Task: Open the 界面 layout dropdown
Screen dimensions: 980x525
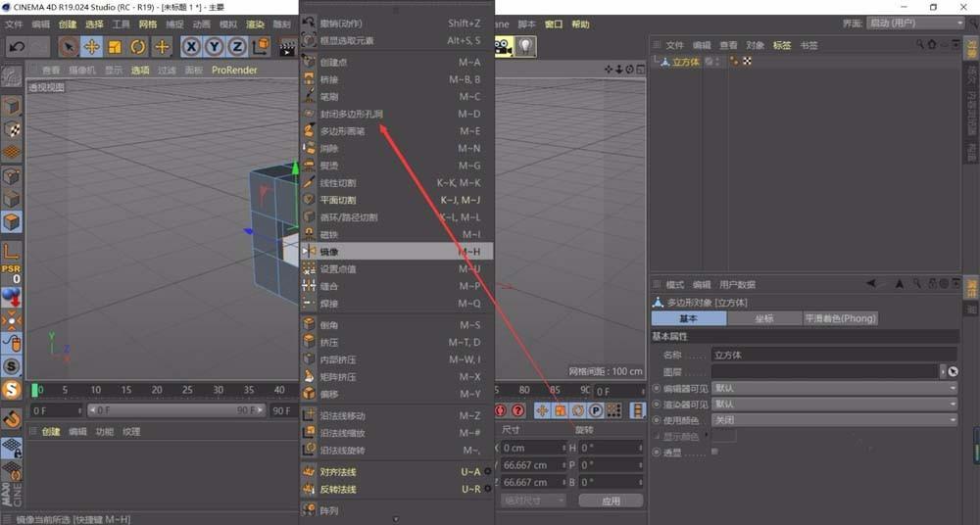Action: 915,24
